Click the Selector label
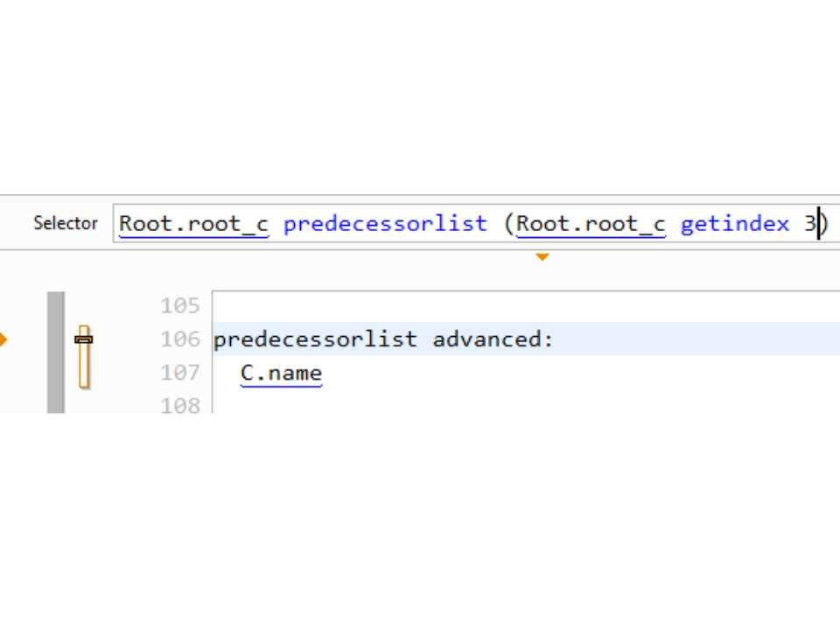This screenshot has height=630, width=840. click(x=66, y=224)
